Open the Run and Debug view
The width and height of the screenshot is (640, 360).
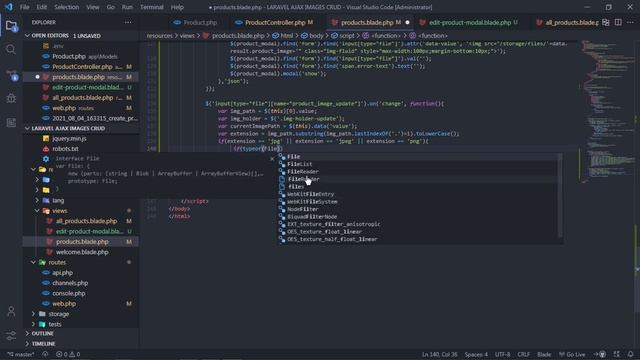[x=11, y=98]
